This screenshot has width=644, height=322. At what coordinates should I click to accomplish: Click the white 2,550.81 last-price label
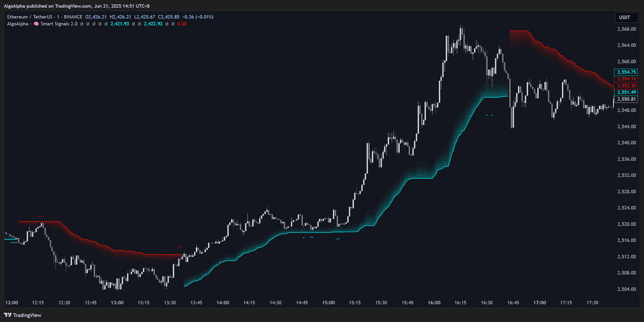[626, 99]
